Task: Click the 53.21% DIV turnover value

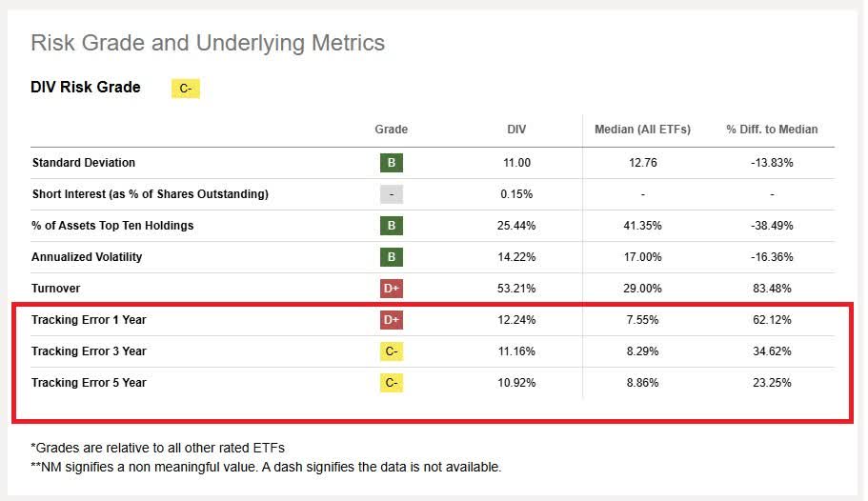Action: click(516, 289)
